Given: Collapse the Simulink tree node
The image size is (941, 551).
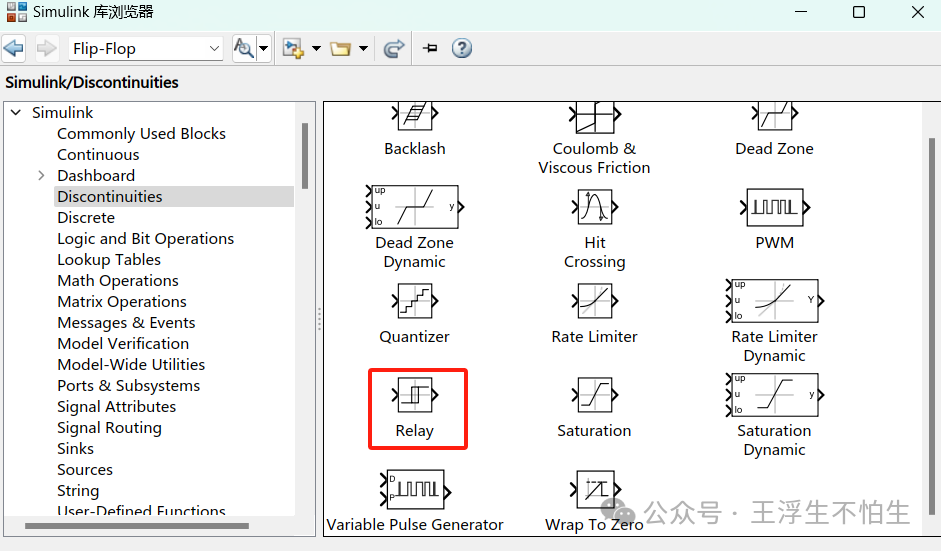Looking at the screenshot, I should [x=16, y=112].
